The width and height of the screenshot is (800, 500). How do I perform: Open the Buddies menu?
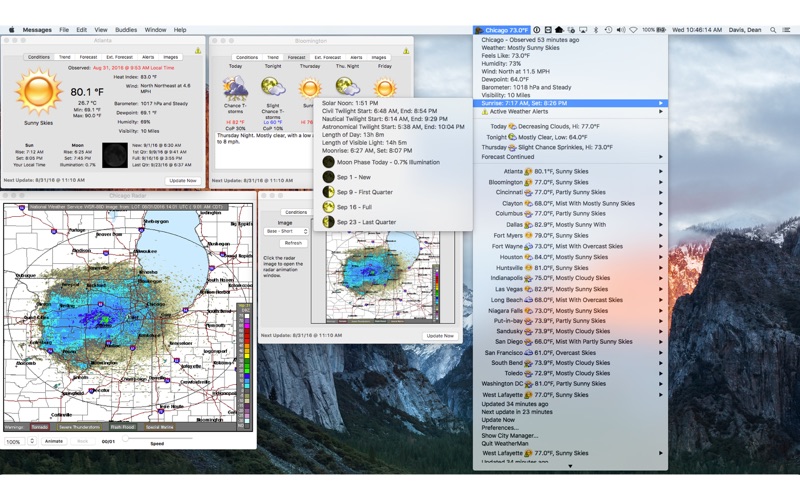(126, 30)
